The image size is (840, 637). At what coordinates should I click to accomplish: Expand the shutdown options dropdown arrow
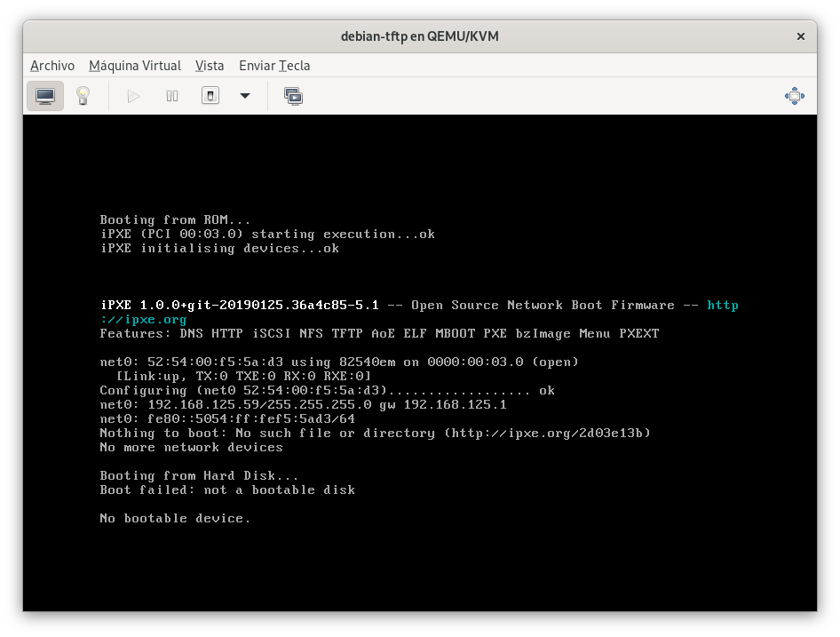[x=245, y=96]
